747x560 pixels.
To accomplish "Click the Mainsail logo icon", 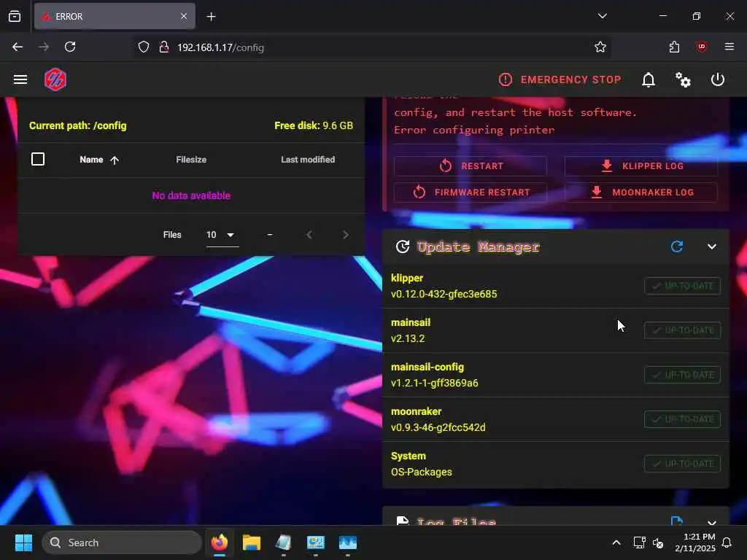I will [55, 79].
